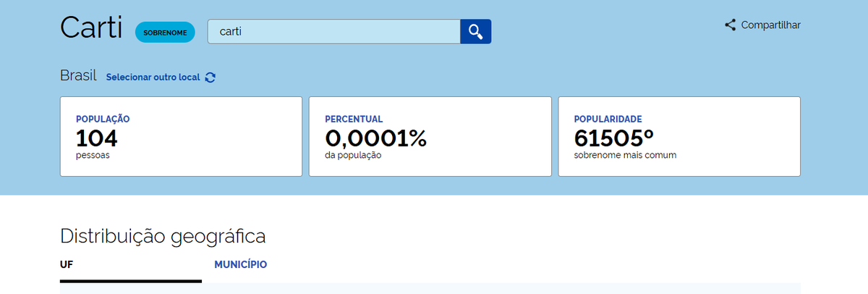This screenshot has width=868, height=294.
Task: Click the População card showing 104
Action: (181, 136)
